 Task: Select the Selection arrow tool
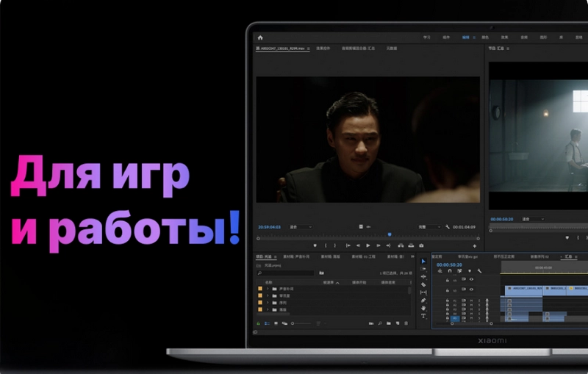(x=423, y=261)
